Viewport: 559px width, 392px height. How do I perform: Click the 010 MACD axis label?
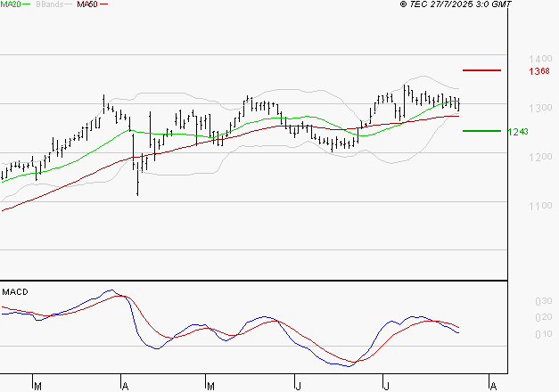click(517, 334)
